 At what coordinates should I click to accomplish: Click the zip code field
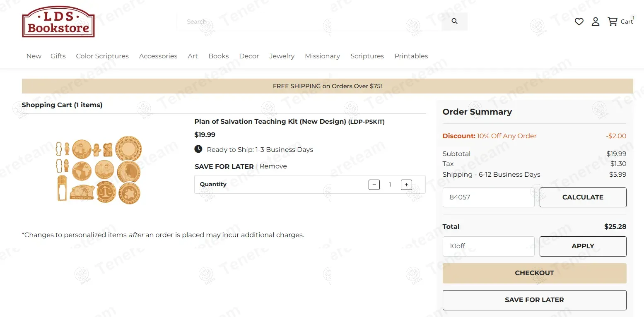[x=488, y=197]
